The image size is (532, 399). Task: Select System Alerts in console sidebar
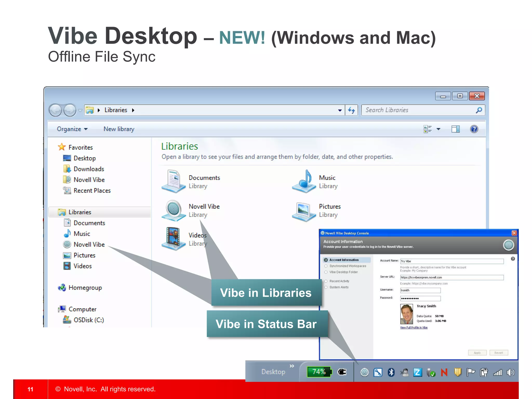[336, 287]
